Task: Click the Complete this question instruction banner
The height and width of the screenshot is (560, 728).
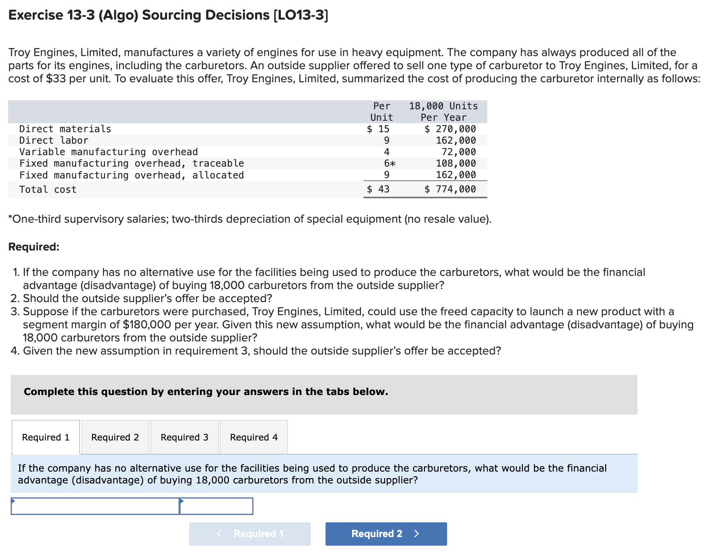Action: point(206,391)
